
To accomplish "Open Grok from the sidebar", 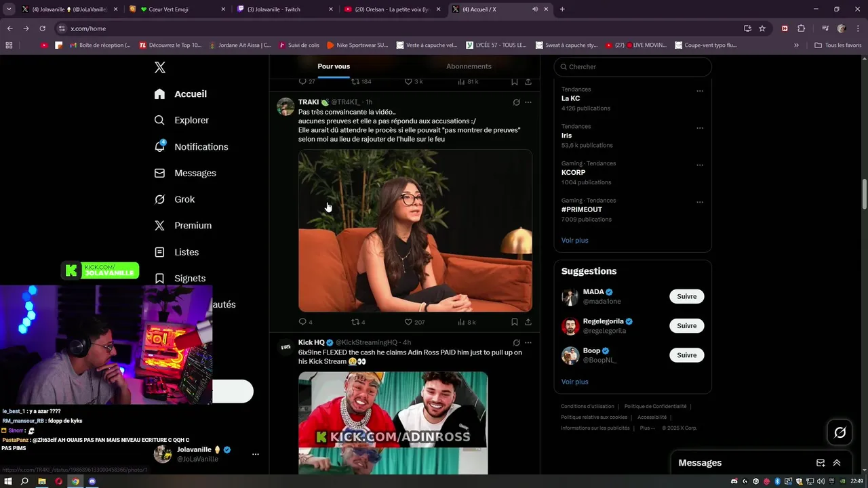I will [174, 199].
